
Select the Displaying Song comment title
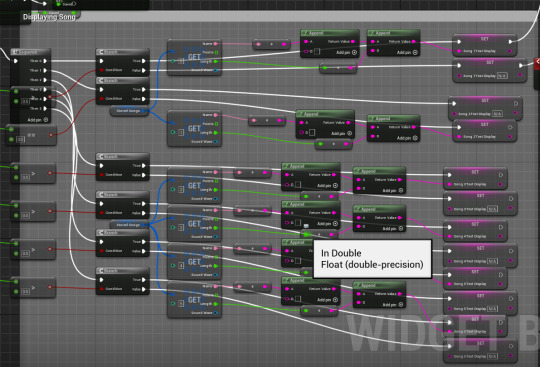pos(49,17)
